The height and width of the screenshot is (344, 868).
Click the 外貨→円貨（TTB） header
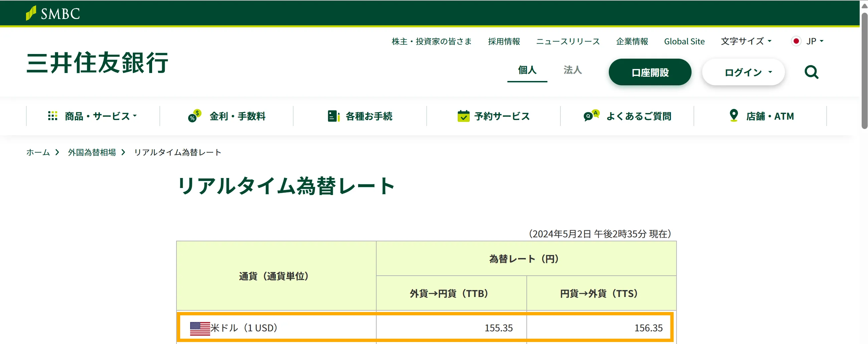coord(451,294)
